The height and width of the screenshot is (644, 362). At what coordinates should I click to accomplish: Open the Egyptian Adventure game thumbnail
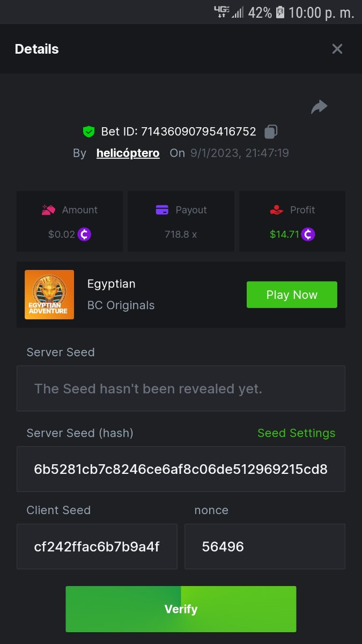tap(49, 295)
